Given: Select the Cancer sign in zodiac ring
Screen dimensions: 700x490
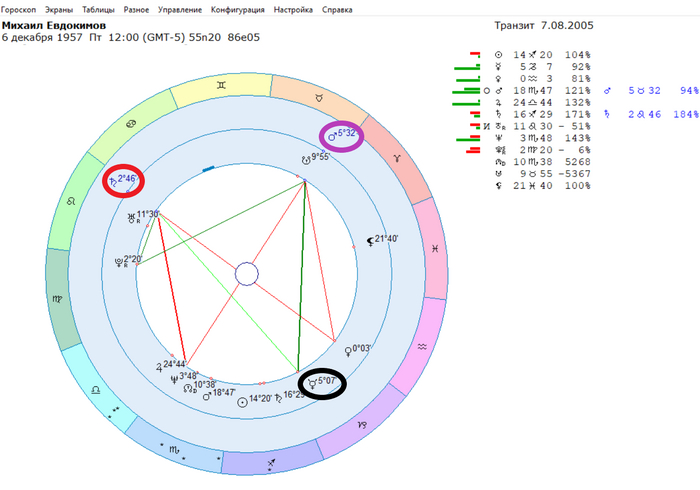Looking at the screenshot, I should [x=130, y=124].
